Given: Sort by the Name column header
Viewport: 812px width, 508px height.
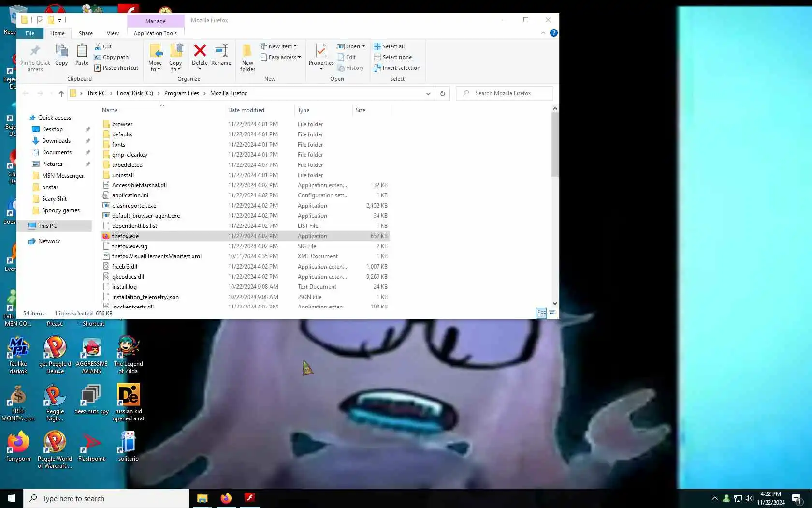Looking at the screenshot, I should point(162,110).
